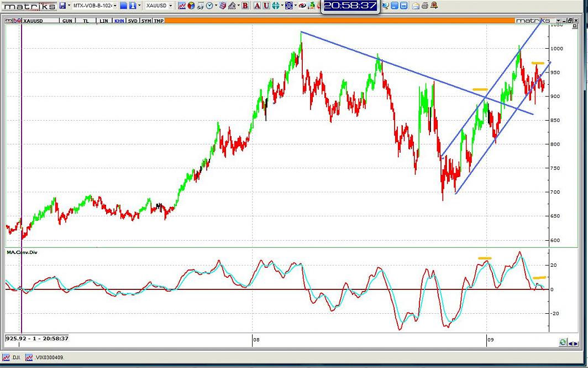Screen dimensions: 588x368
Task: Click the alarm bell icon
Action: [x=434, y=6]
